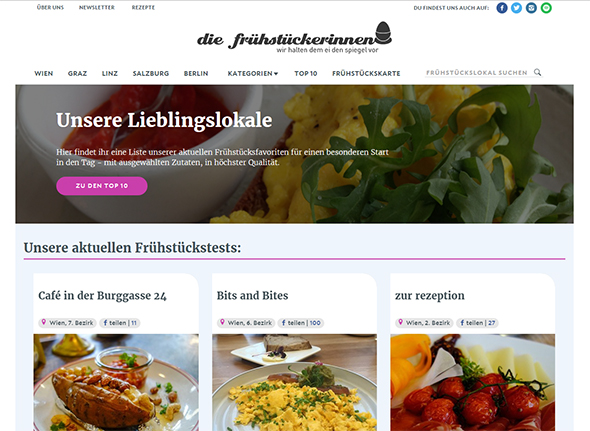The image size is (590, 431).
Task: Click the egg logo of die frühstückerinnen
Action: (x=383, y=33)
